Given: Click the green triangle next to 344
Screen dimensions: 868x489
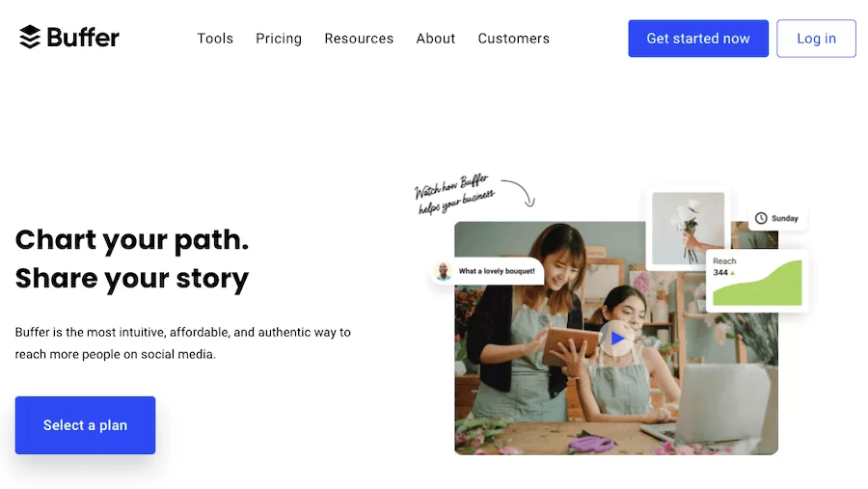Looking at the screenshot, I should pos(733,273).
